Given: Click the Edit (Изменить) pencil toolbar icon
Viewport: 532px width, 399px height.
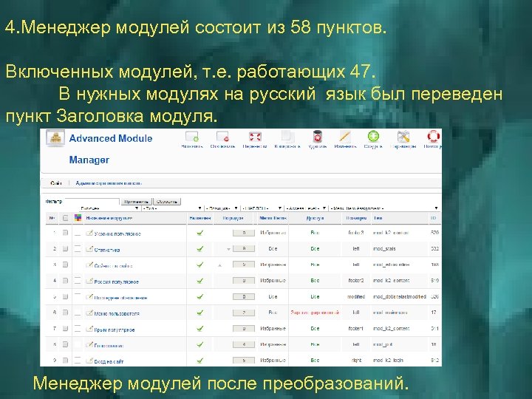Looking at the screenshot, I should (x=345, y=137).
